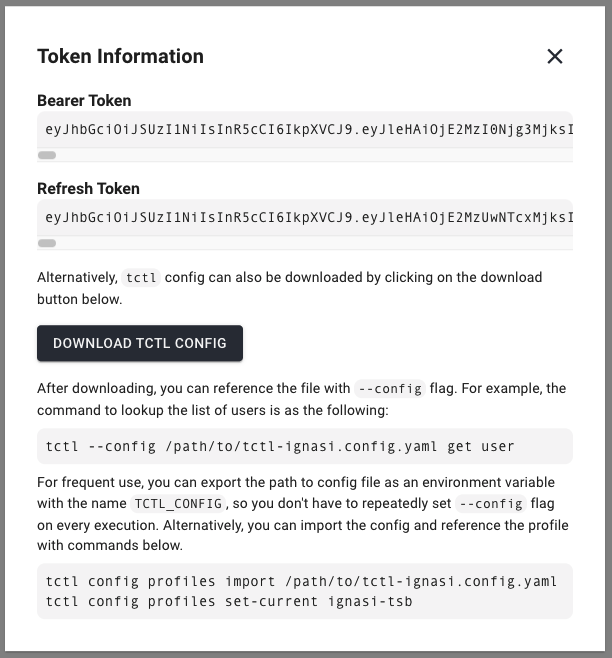Screen dimensions: 612x658
Task: Click the --config flag after 'repeatedly set'
Action: coord(491,503)
